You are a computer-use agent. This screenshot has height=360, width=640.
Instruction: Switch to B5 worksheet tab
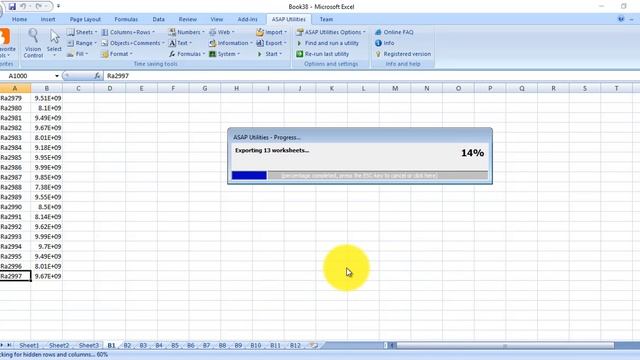[x=175, y=345]
